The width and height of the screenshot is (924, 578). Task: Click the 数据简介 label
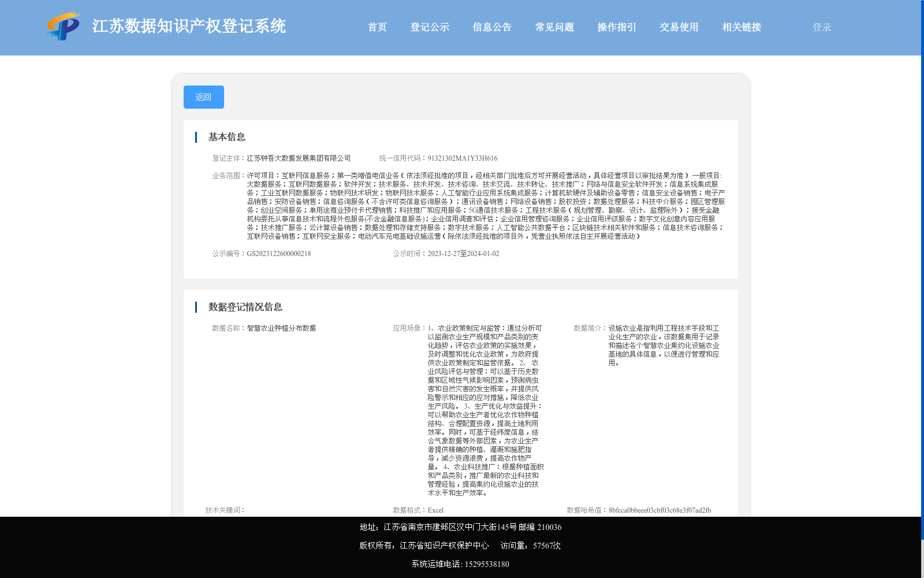coord(590,328)
